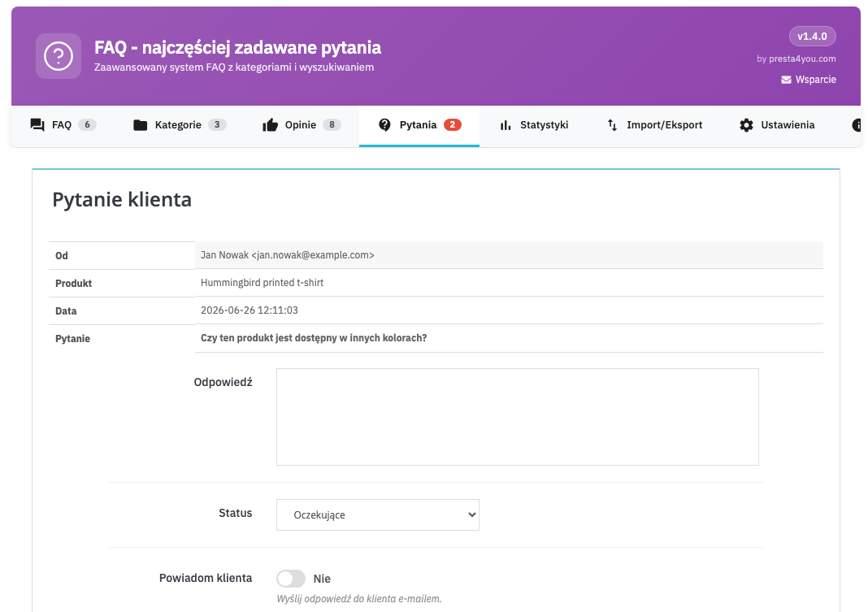
Task: Click the gear icon beside Ustawienia
Action: click(x=746, y=125)
